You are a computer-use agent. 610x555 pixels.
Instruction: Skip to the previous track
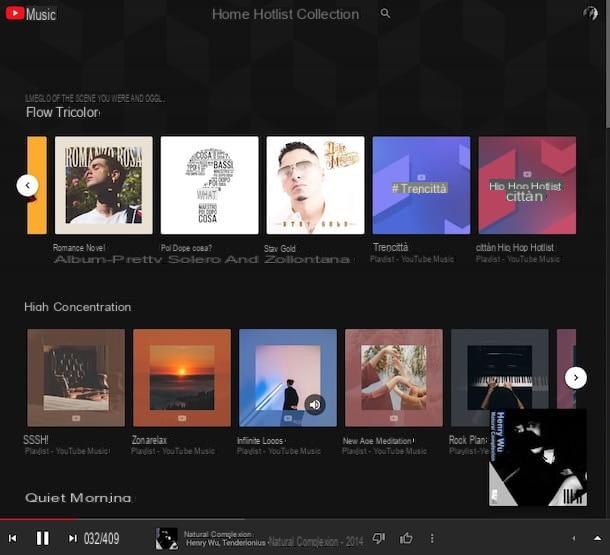pyautogui.click(x=12, y=538)
